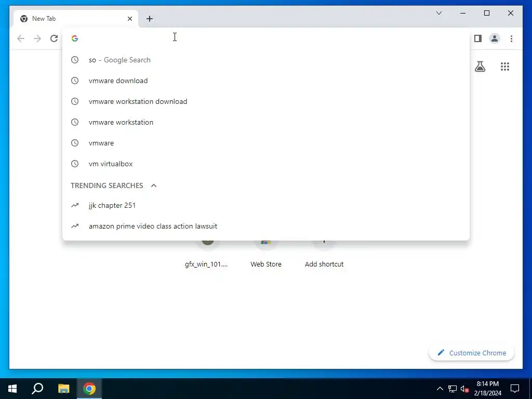This screenshot has height=399, width=532.
Task: Choose the 'vmware workstation' suggestion
Action: coord(266,122)
